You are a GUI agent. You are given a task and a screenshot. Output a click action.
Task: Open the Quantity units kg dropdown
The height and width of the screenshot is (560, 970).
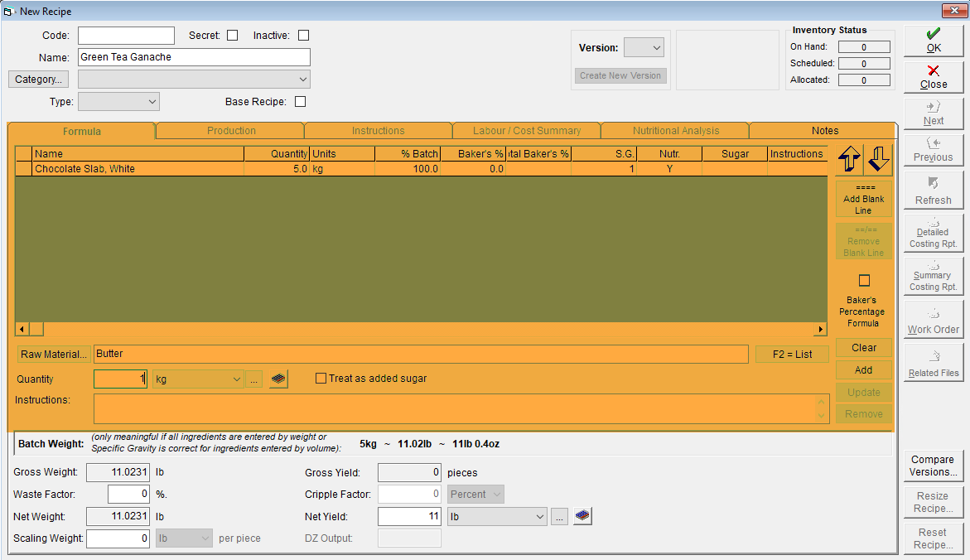pos(198,379)
